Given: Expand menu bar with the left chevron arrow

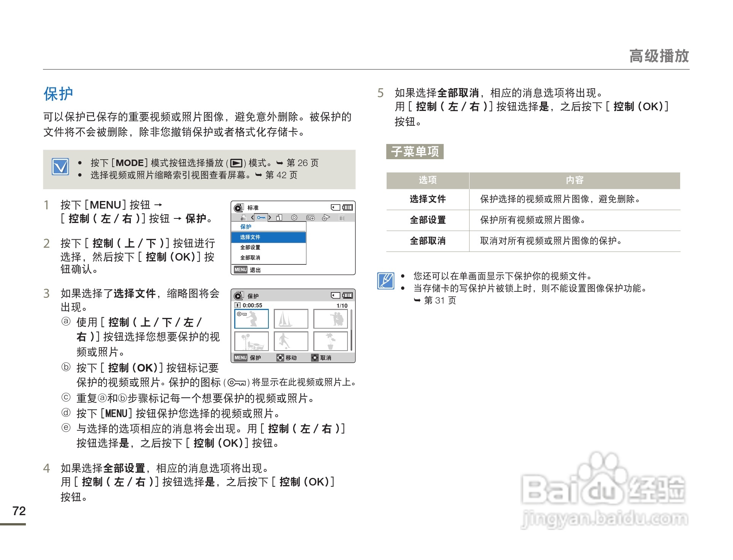Looking at the screenshot, I should click(x=252, y=218).
